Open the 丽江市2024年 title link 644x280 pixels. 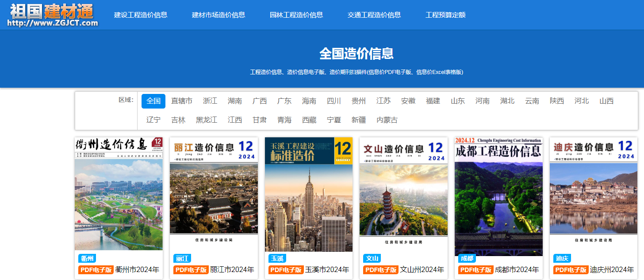point(232,269)
